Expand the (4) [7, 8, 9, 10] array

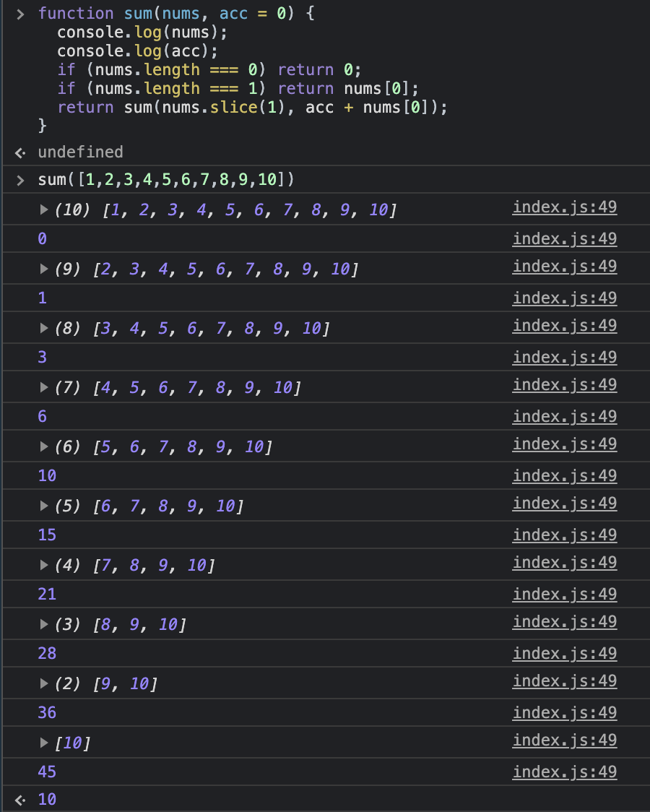44,565
